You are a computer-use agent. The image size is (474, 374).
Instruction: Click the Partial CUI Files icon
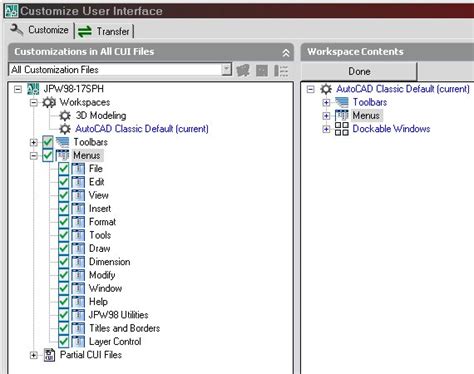[49, 355]
